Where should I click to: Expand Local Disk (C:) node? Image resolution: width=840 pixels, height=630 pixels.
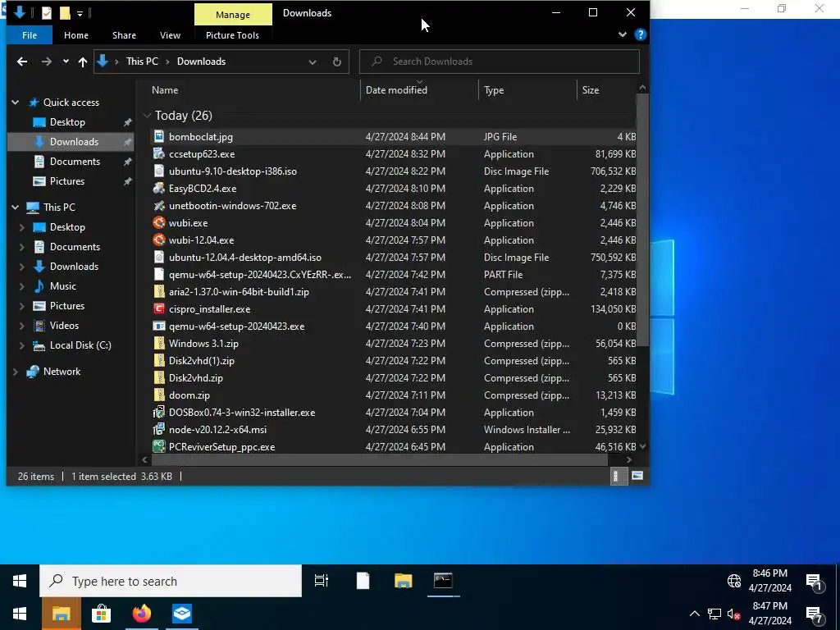pos(22,345)
